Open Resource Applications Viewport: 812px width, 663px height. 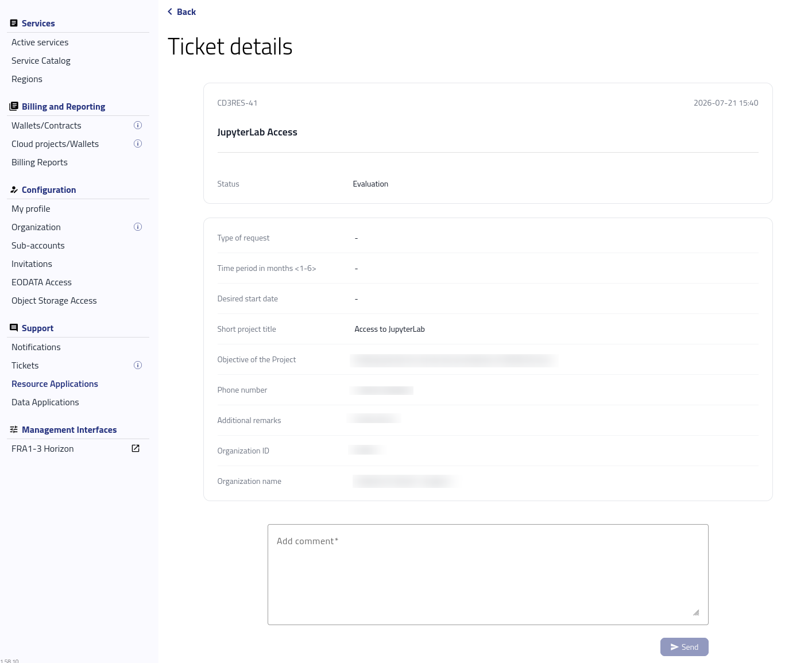[x=55, y=384]
